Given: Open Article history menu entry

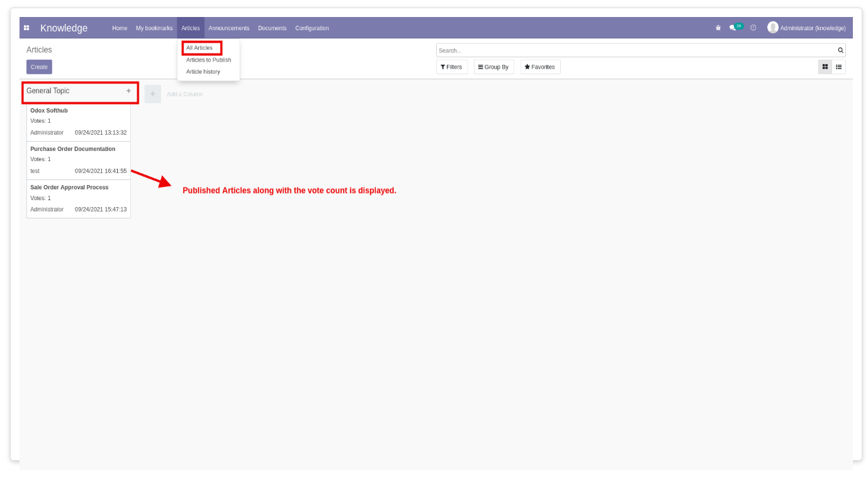Looking at the screenshot, I should (x=203, y=72).
